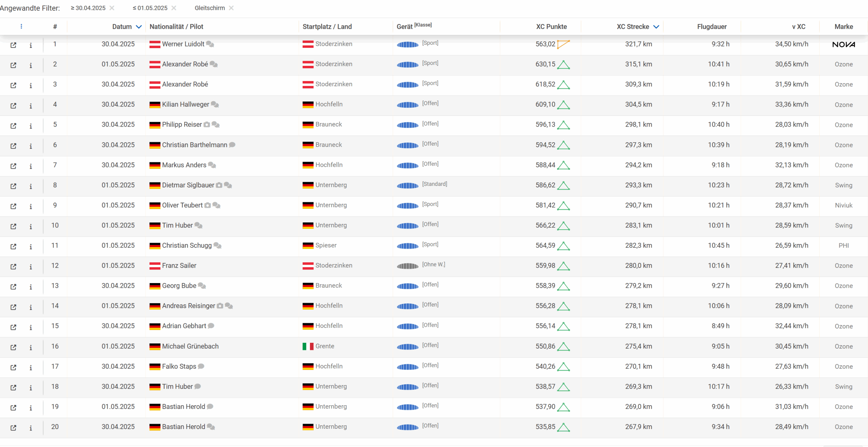Image resolution: width=868 pixels, height=447 pixels.
Task: Click photo camera icon beside Philipp Reiser
Action: 206,125
